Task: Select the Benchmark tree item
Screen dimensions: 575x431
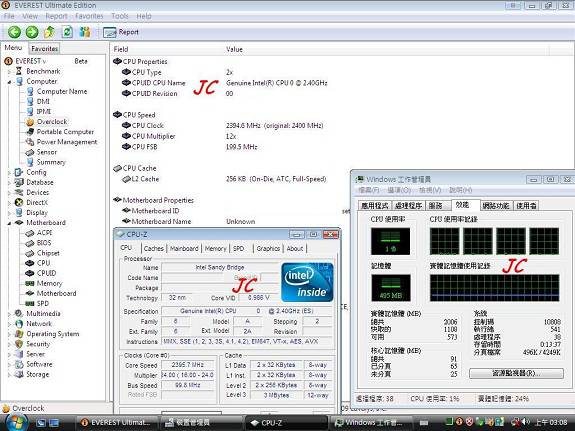Action: (43, 71)
